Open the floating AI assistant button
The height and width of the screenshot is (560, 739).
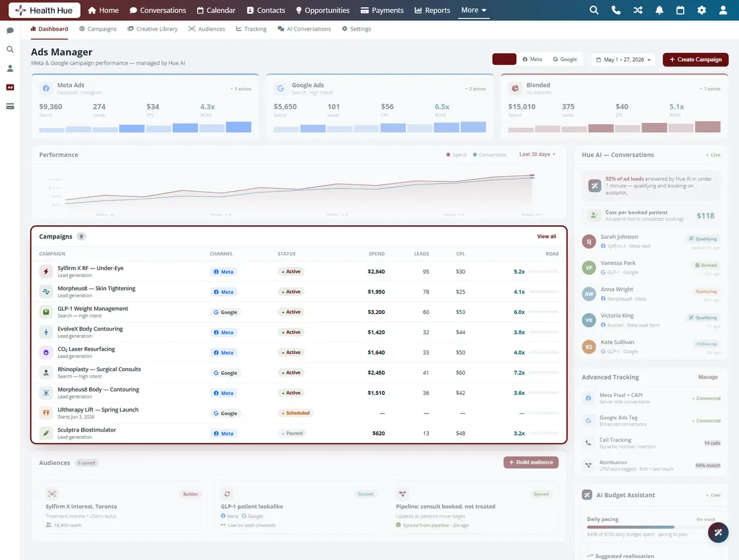[x=718, y=532]
